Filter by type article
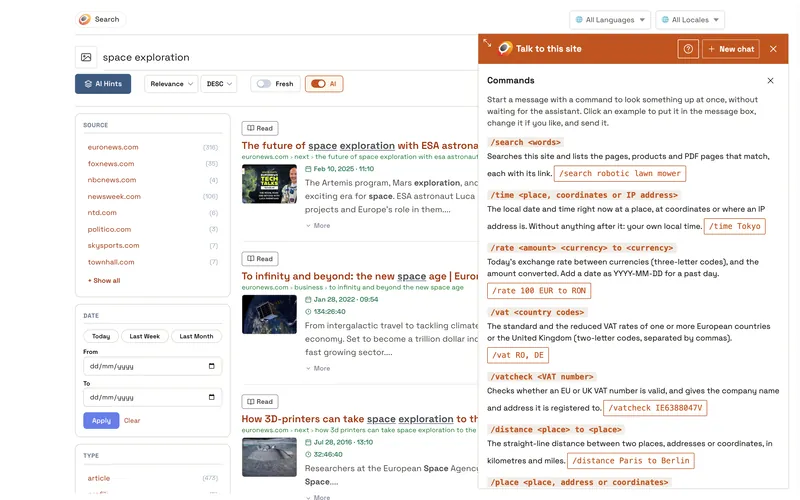Screen dimensions: 800x500 point(98,479)
